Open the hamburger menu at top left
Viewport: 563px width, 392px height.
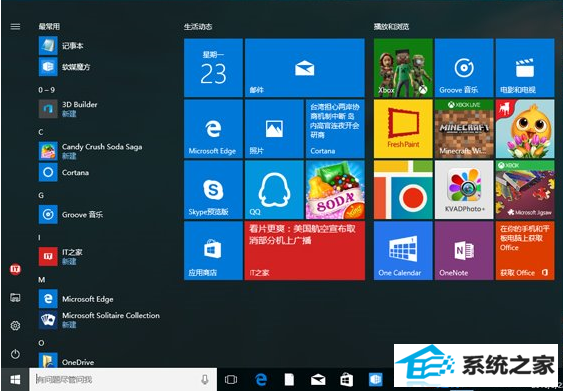click(x=15, y=27)
